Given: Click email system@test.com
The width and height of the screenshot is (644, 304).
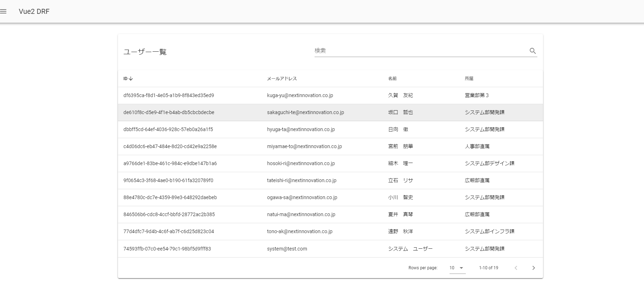Looking at the screenshot, I should [287, 249].
